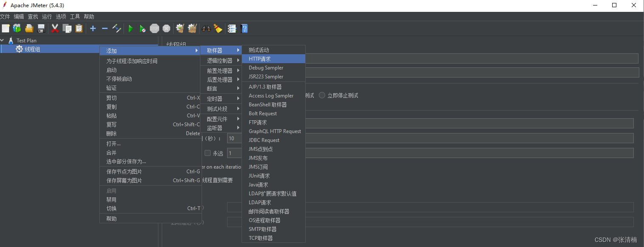Choose HTTP请求 from sampler list
This screenshot has height=247, width=644.
273,59
